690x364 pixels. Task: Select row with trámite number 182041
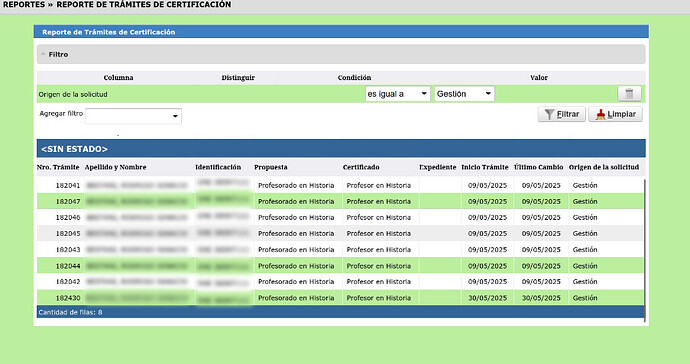(x=340, y=185)
